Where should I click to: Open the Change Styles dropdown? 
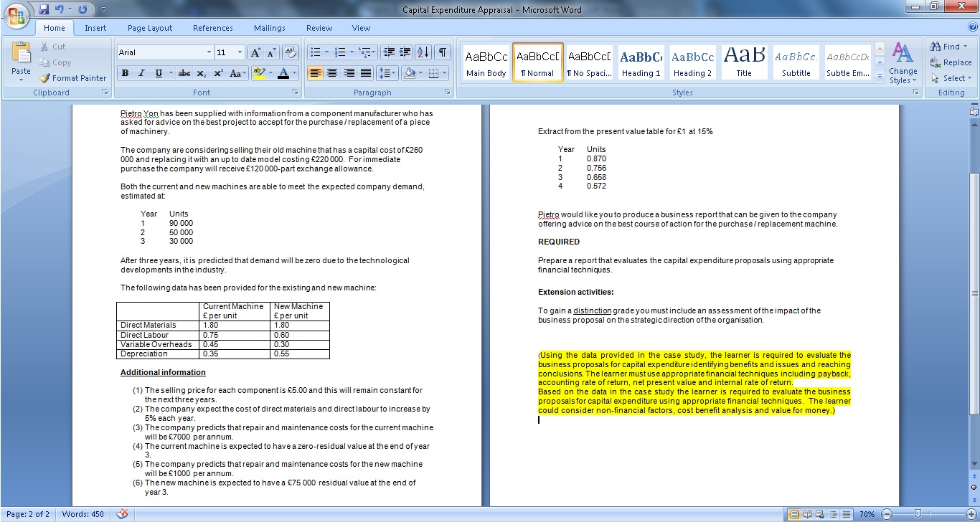click(903, 64)
